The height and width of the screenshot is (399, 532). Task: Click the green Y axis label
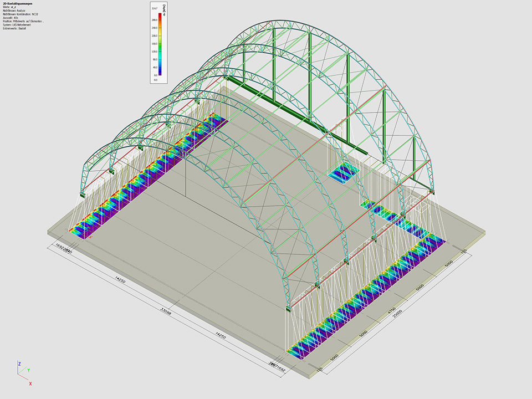[x=28, y=370]
